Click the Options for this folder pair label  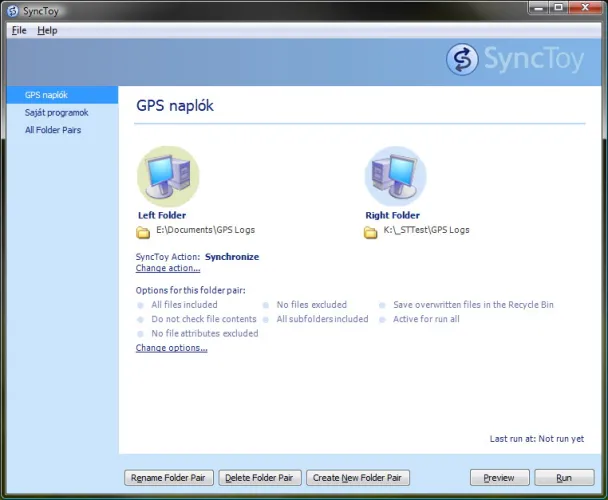click(x=190, y=290)
